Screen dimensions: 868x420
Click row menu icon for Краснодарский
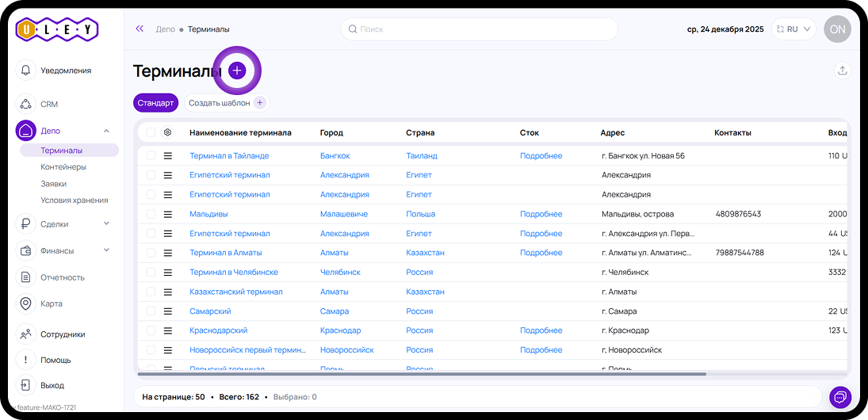click(x=168, y=331)
